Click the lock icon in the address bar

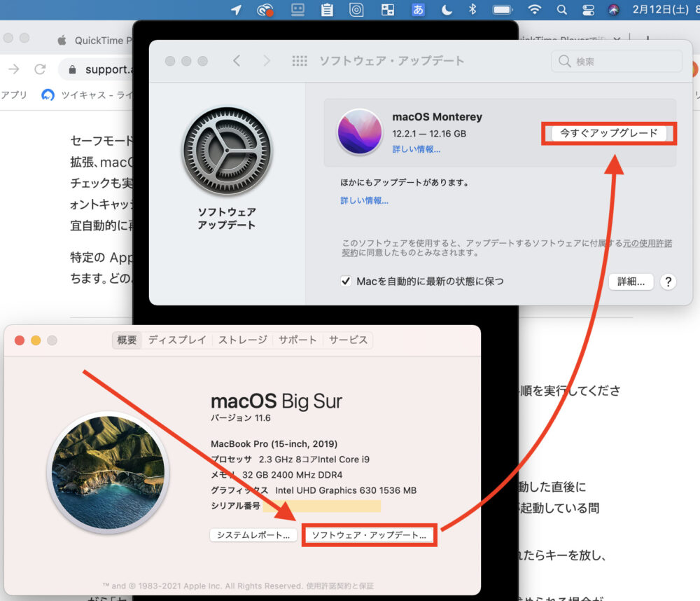coord(72,69)
